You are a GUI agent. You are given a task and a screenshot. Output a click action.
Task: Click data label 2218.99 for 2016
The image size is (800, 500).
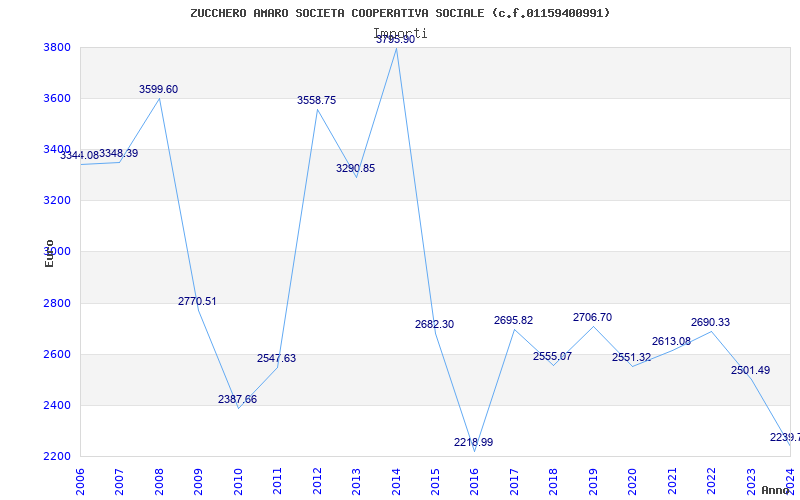[473, 442]
